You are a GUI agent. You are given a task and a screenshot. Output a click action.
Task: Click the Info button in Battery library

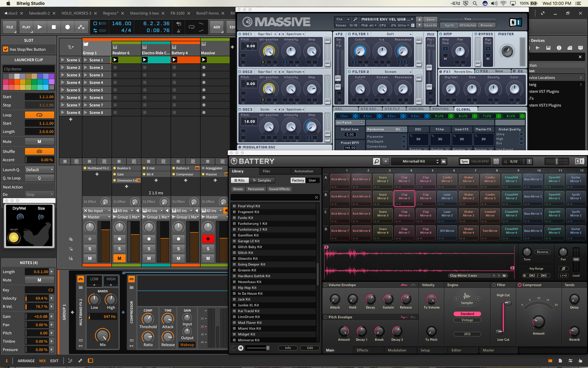click(288, 348)
